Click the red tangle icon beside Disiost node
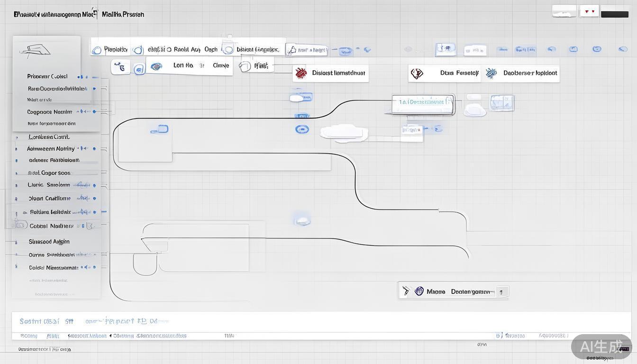The height and width of the screenshot is (364, 637). click(x=301, y=73)
